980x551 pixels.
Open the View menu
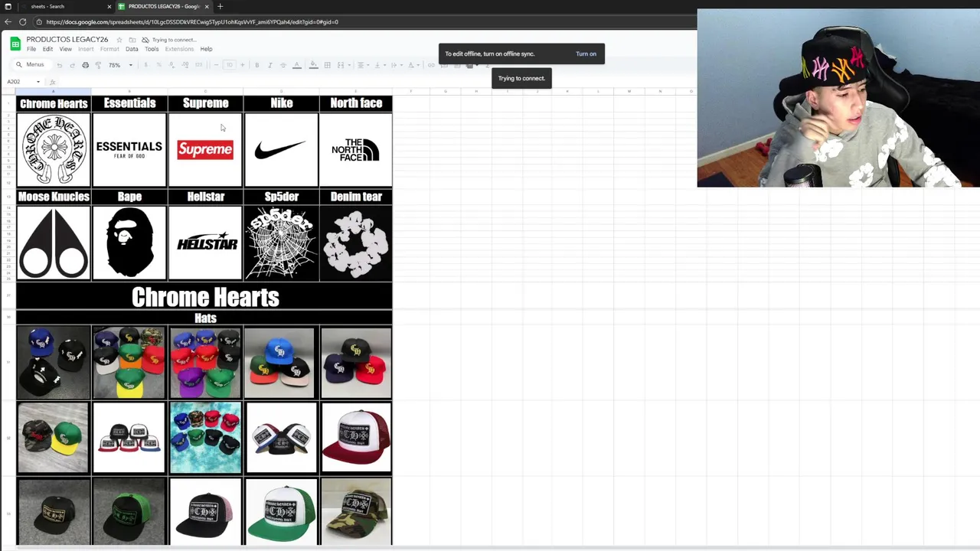[x=65, y=49]
